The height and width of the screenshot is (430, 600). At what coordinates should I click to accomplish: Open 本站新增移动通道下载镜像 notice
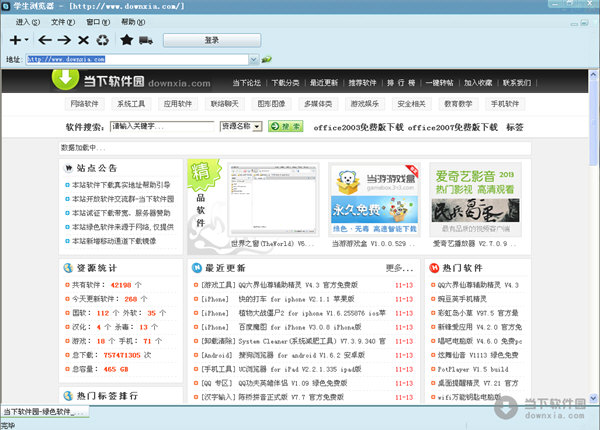click(x=114, y=241)
